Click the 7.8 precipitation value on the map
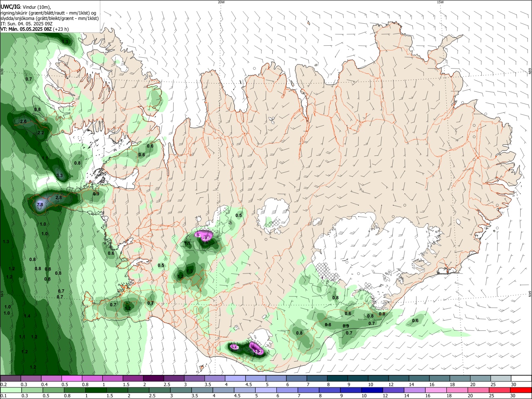532x399 pixels. click(x=40, y=205)
